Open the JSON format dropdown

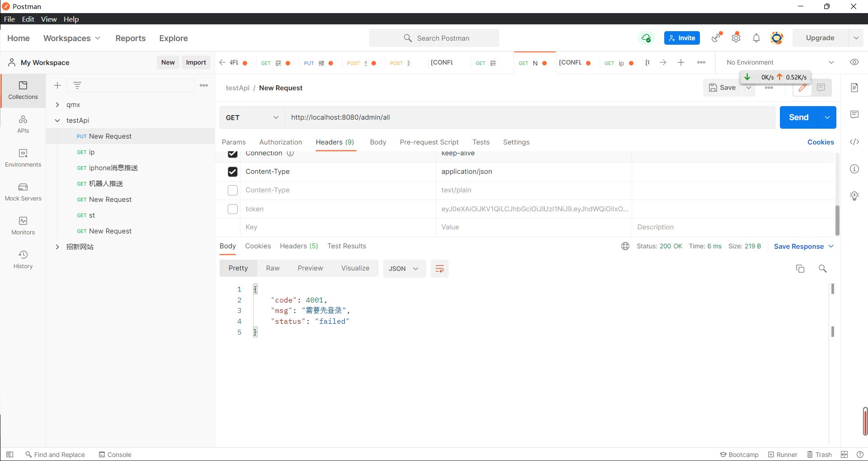click(x=404, y=269)
